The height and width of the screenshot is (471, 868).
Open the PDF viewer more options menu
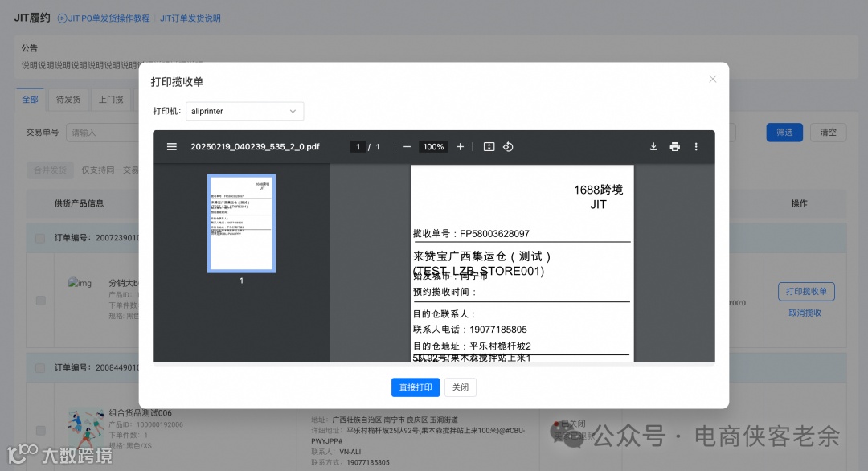696,146
